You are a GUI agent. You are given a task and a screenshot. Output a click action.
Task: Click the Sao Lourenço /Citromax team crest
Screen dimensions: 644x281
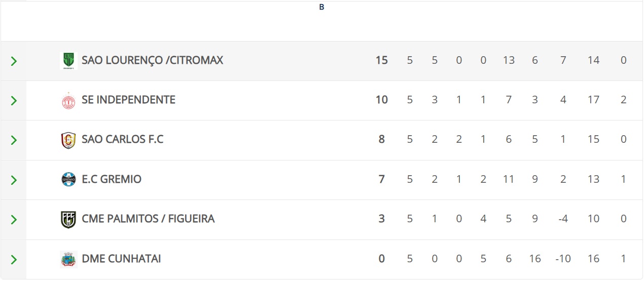tap(68, 61)
